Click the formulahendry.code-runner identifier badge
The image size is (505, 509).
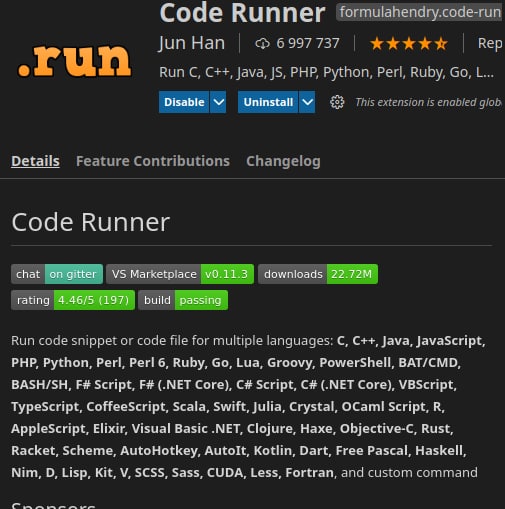(x=419, y=12)
